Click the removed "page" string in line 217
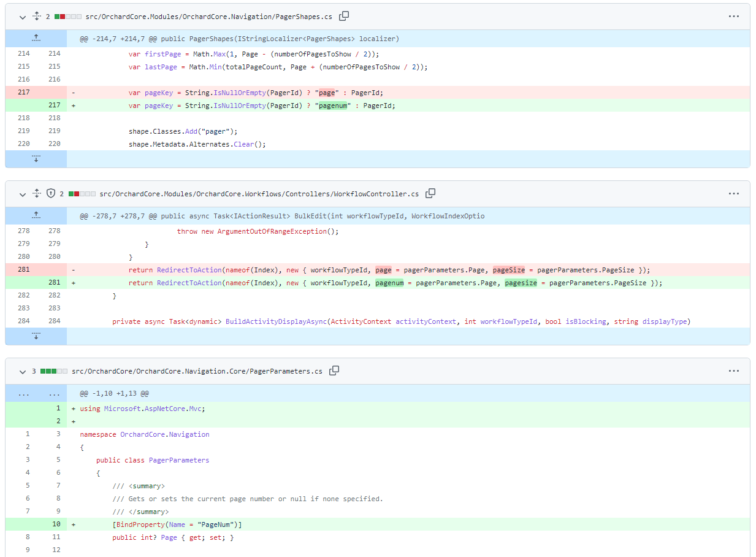This screenshot has height=557, width=756. (x=327, y=93)
